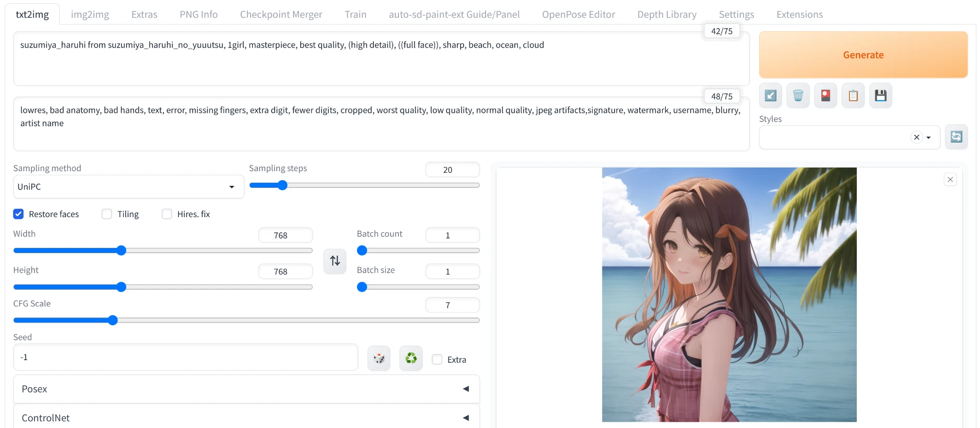Click the green recycle icon to reuse seed
The width and height of the screenshot is (980, 428).
coord(411,359)
